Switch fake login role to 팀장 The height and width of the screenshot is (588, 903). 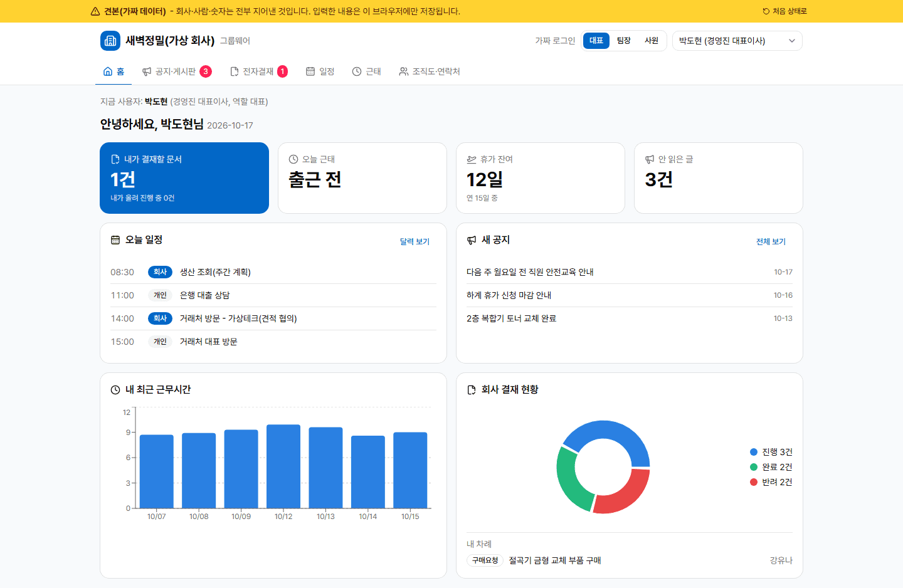624,41
